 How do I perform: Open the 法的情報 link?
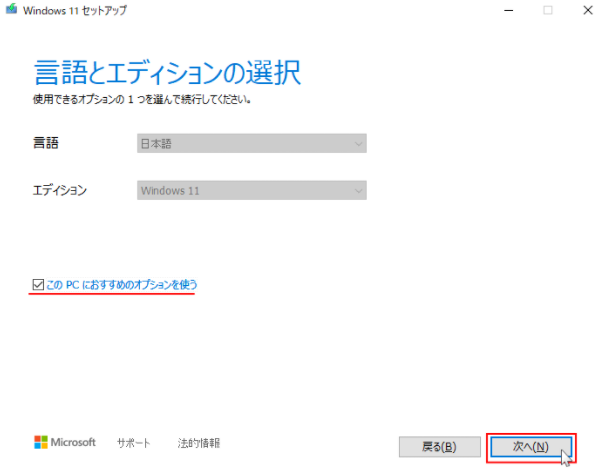[x=198, y=443]
